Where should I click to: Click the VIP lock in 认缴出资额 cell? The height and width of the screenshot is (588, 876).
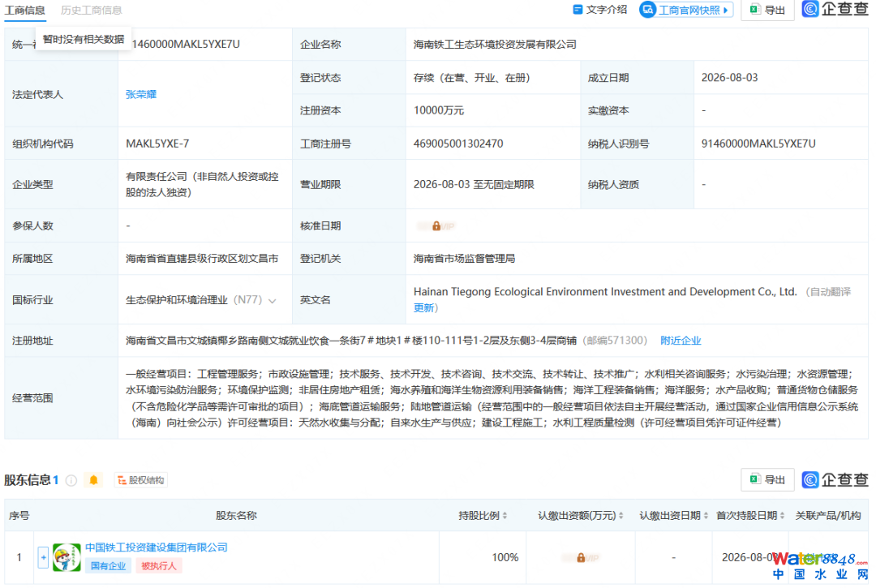coord(581,557)
